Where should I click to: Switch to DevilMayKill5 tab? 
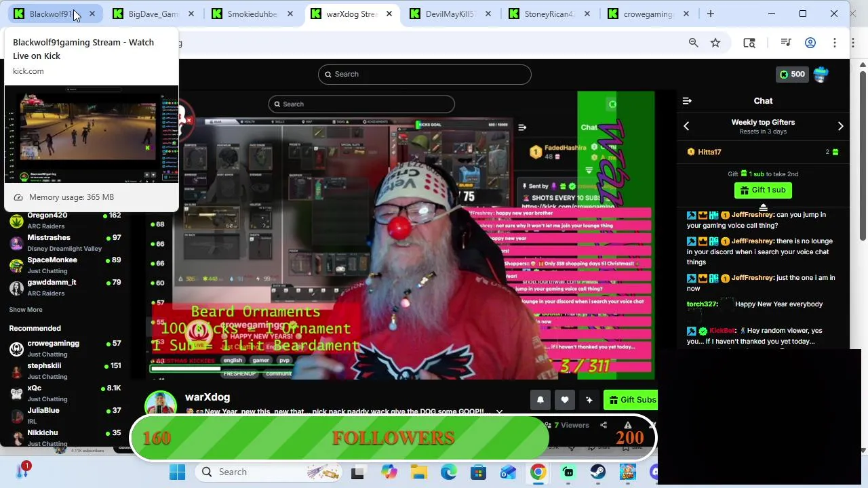pos(451,14)
